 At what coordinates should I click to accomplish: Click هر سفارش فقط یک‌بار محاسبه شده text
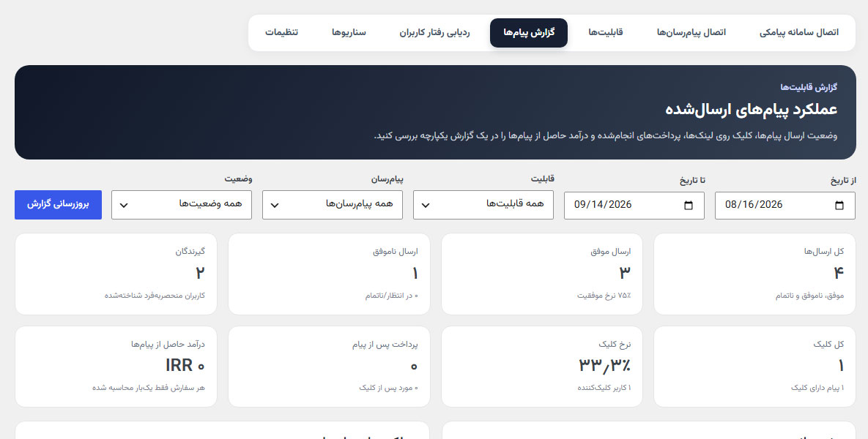pos(149,388)
